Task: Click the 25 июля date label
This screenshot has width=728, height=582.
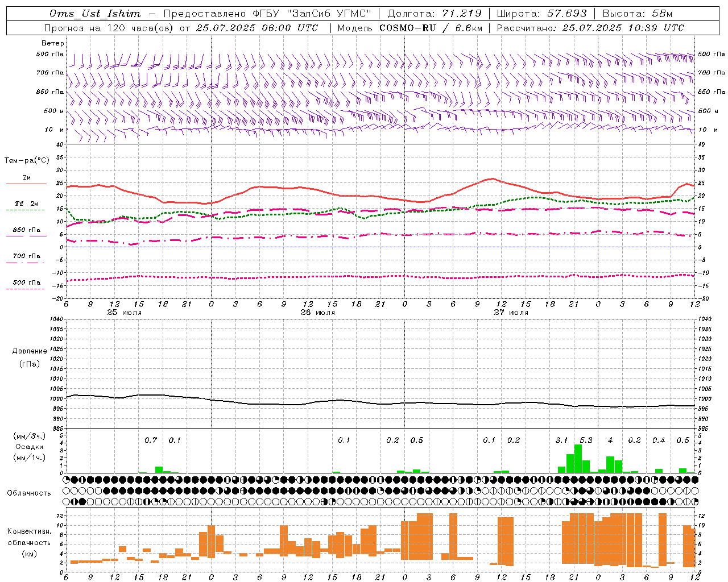Action: 124,313
